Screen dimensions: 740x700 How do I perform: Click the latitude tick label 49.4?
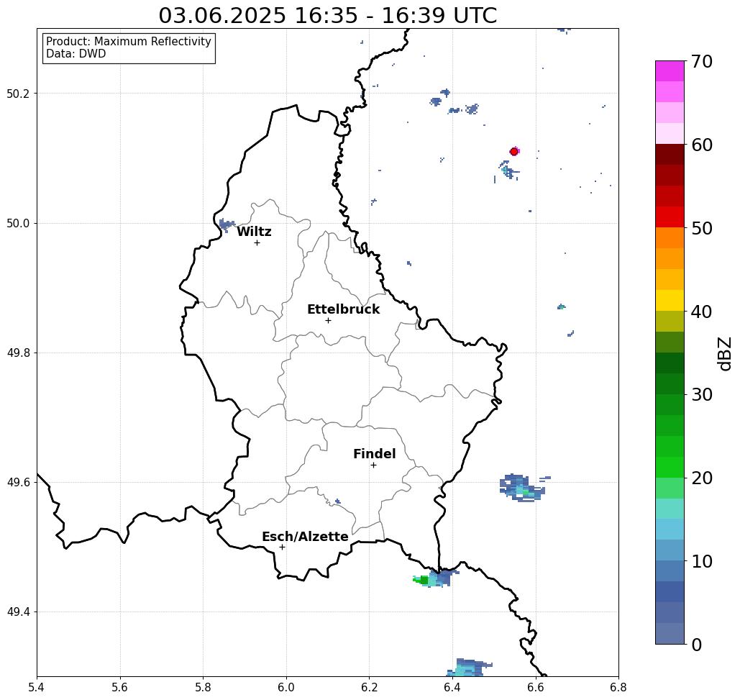[18, 612]
